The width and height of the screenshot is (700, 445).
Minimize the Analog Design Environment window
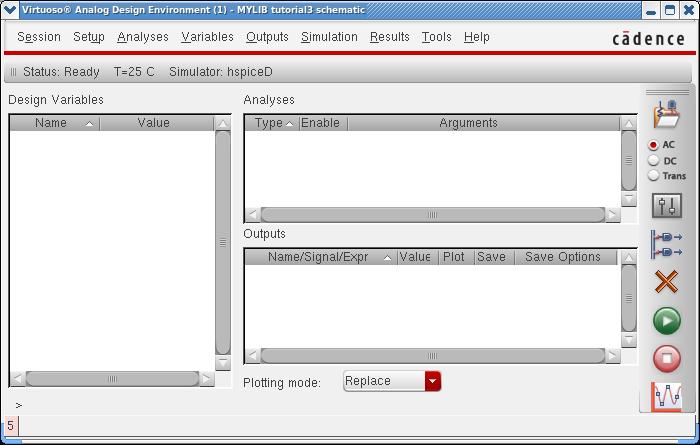(651, 10)
